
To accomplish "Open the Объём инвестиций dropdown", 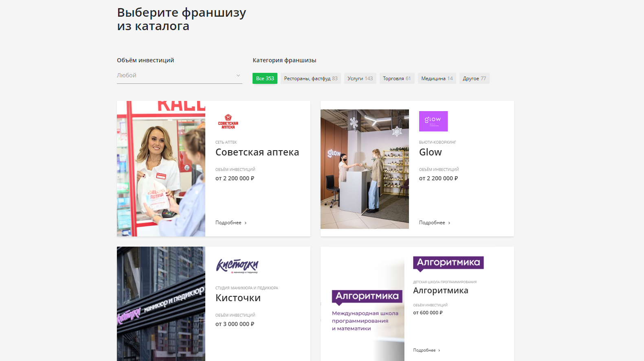I will tap(180, 76).
